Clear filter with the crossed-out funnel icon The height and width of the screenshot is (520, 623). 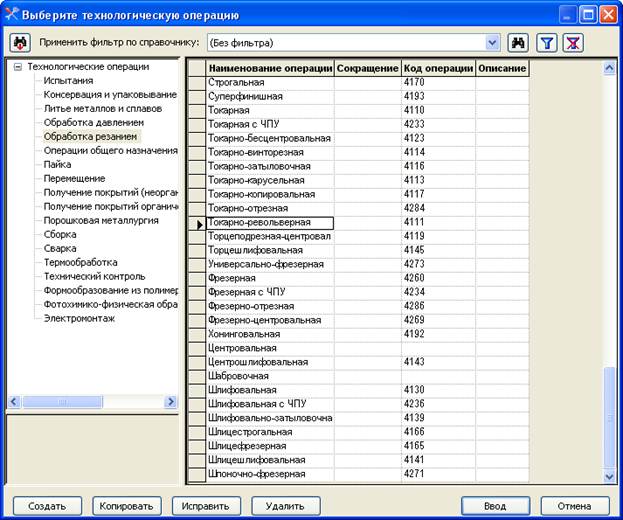[573, 43]
